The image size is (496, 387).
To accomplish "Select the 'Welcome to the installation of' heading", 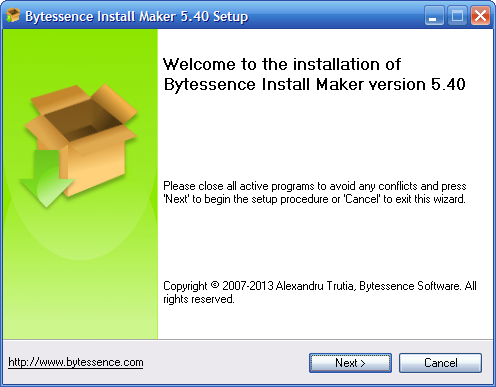I will click(282, 64).
